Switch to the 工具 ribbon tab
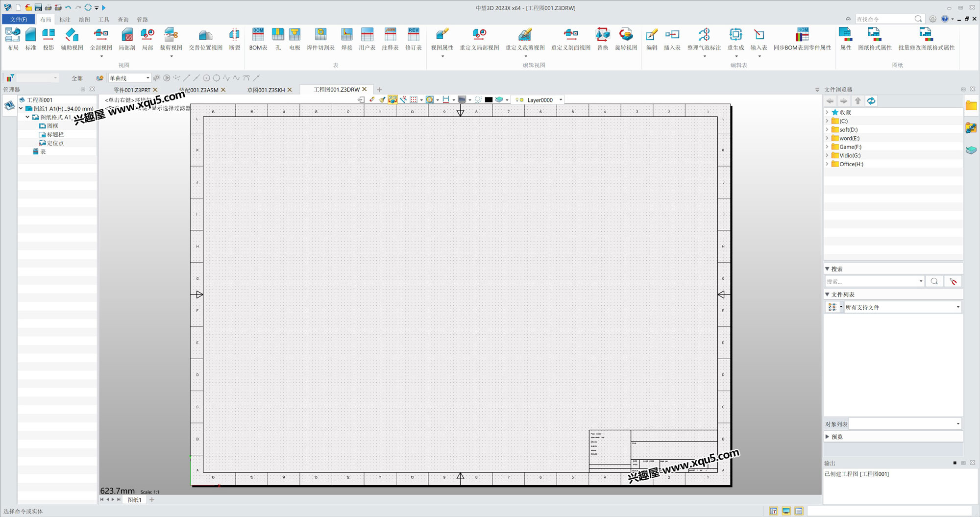 pyautogui.click(x=104, y=20)
